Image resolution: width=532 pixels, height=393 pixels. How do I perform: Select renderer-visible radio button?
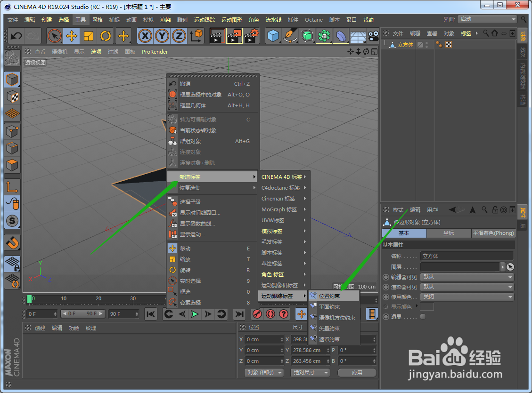pyautogui.click(x=386, y=287)
